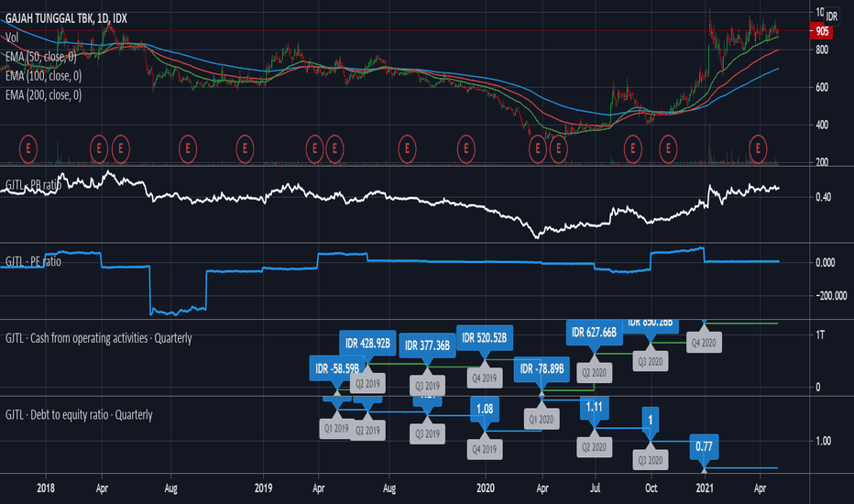
Task: Click Q3 2020 tag in cash flow pane
Action: coord(651,362)
